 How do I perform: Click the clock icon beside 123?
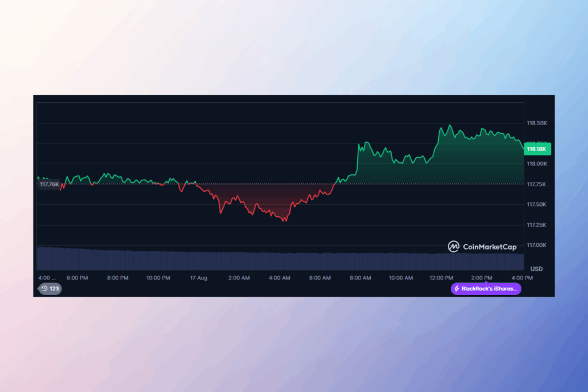point(44,289)
